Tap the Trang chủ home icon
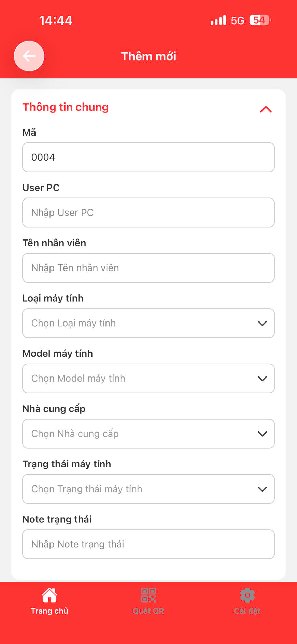 (x=49, y=595)
